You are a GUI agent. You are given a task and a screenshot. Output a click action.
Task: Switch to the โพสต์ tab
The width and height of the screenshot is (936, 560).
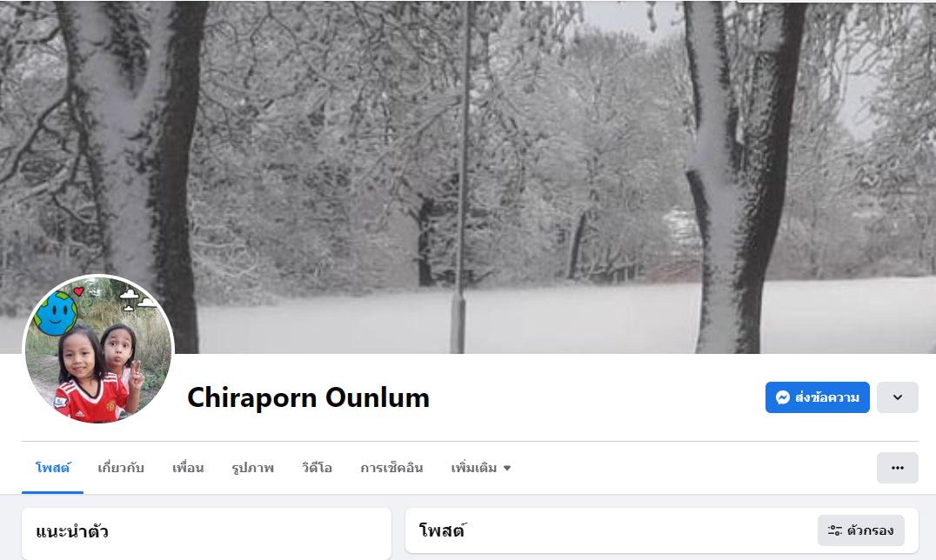[x=52, y=468]
